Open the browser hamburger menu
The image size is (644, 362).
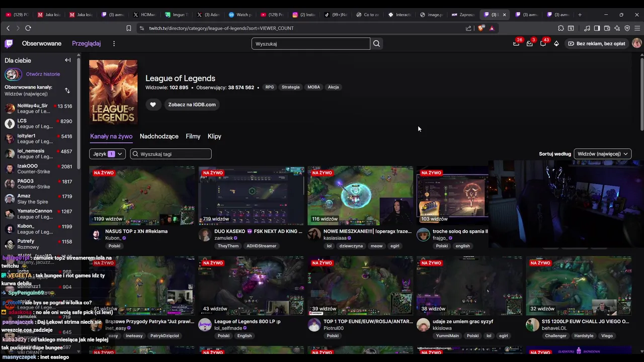(637, 28)
